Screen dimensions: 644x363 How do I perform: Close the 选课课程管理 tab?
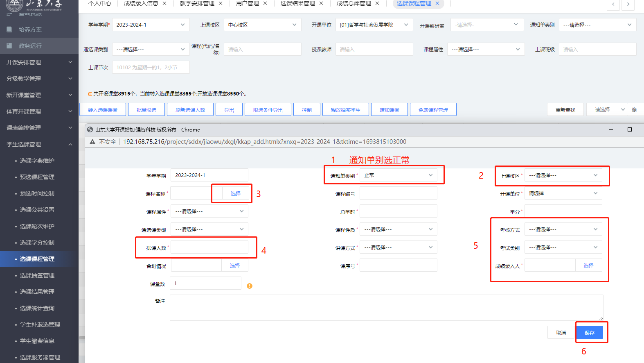point(437,3)
